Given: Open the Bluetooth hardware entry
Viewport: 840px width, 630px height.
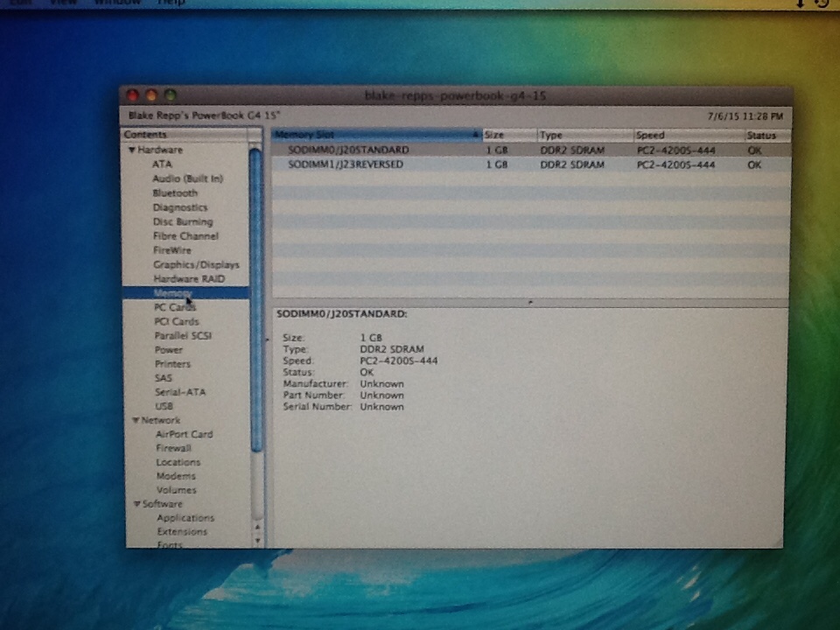Looking at the screenshot, I should click(x=175, y=192).
